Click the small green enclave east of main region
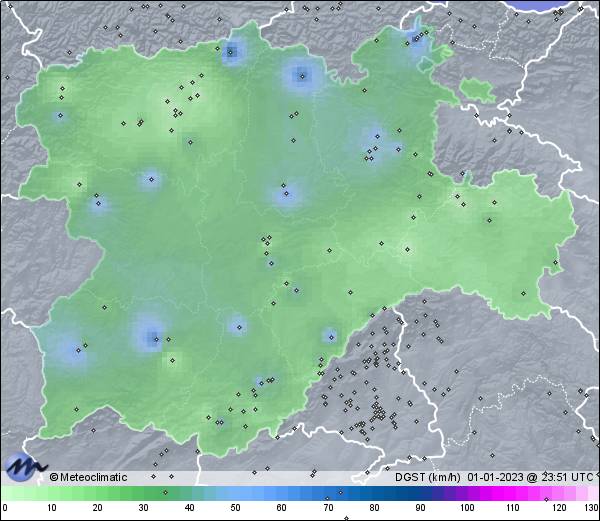 click(477, 90)
